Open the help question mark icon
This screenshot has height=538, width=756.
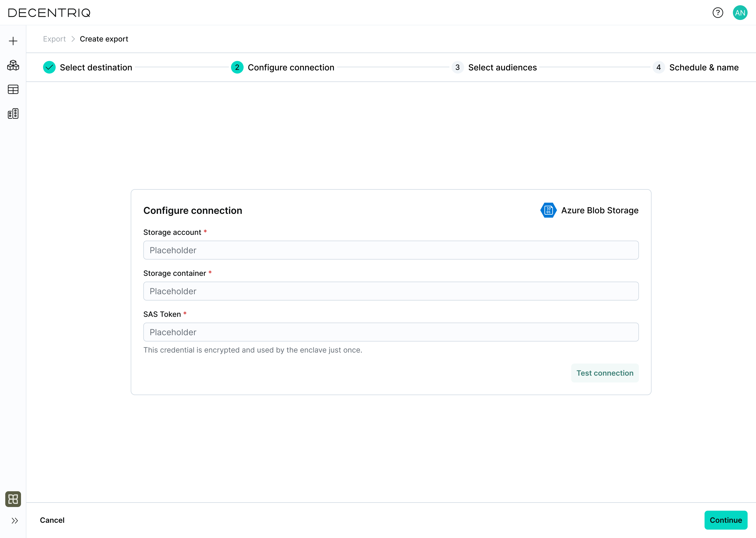coord(718,13)
